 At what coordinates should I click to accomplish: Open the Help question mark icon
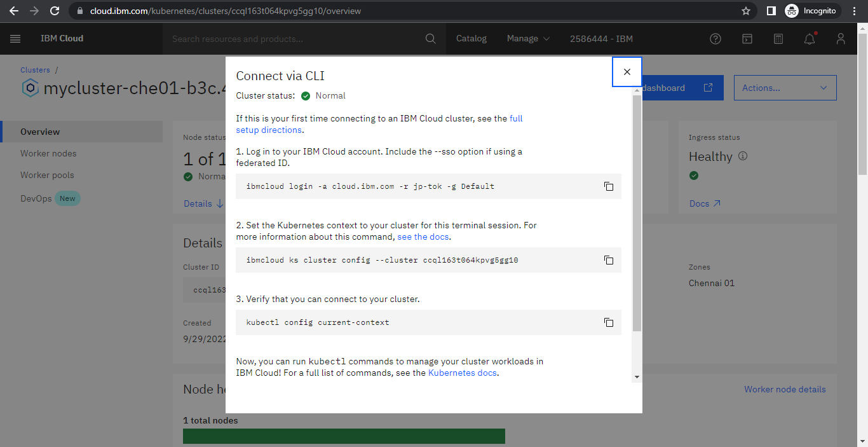[715, 39]
